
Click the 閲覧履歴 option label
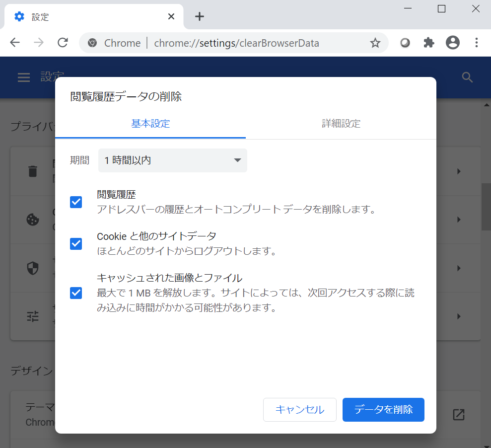point(116,195)
